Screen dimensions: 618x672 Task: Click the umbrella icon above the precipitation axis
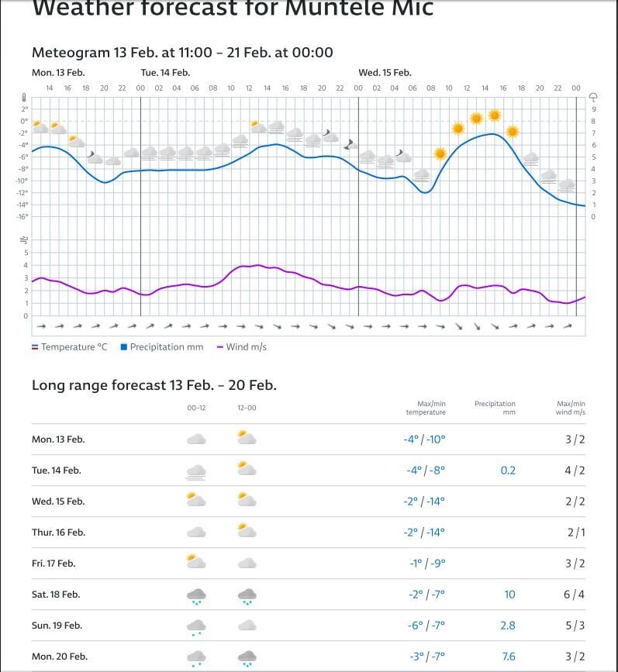[593, 98]
